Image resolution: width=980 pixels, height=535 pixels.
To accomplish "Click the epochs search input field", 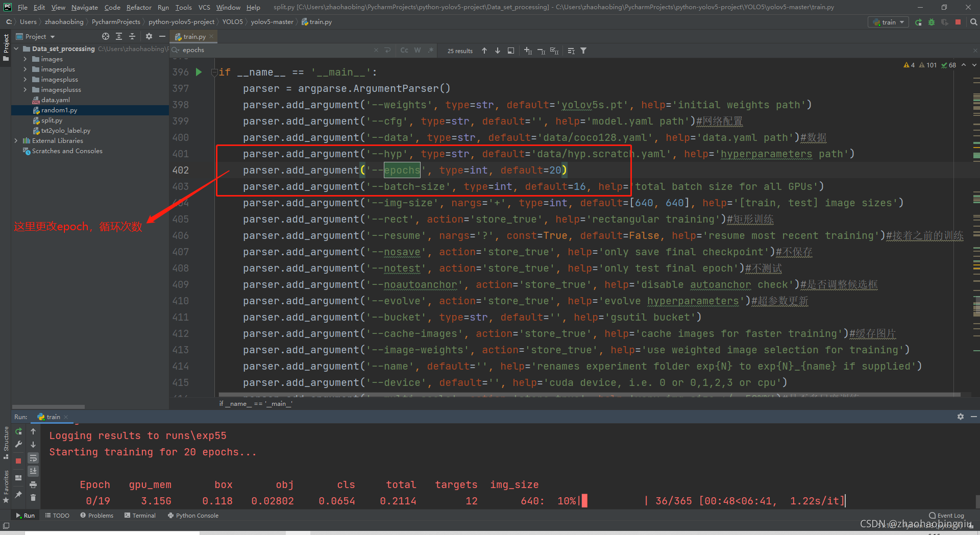I will [x=276, y=50].
